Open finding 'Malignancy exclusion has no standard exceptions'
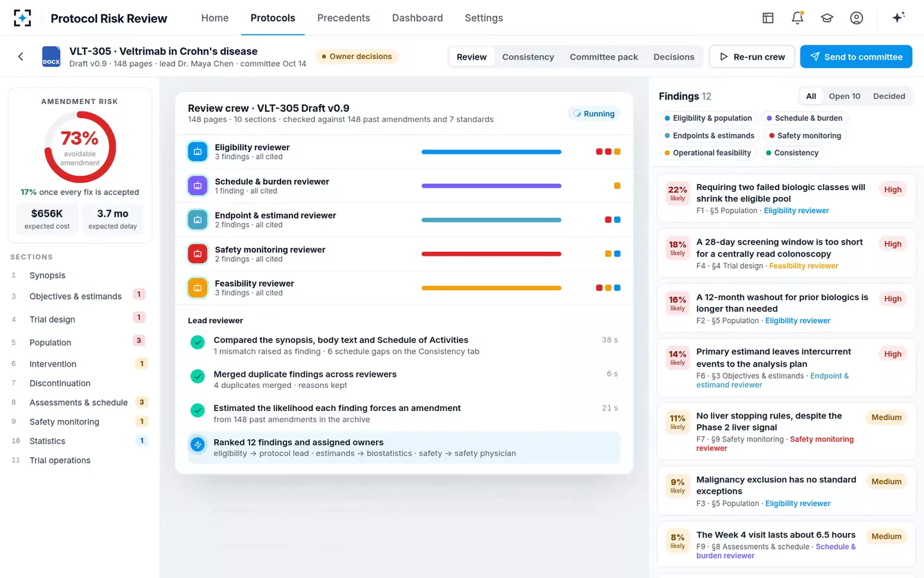 tap(787, 491)
